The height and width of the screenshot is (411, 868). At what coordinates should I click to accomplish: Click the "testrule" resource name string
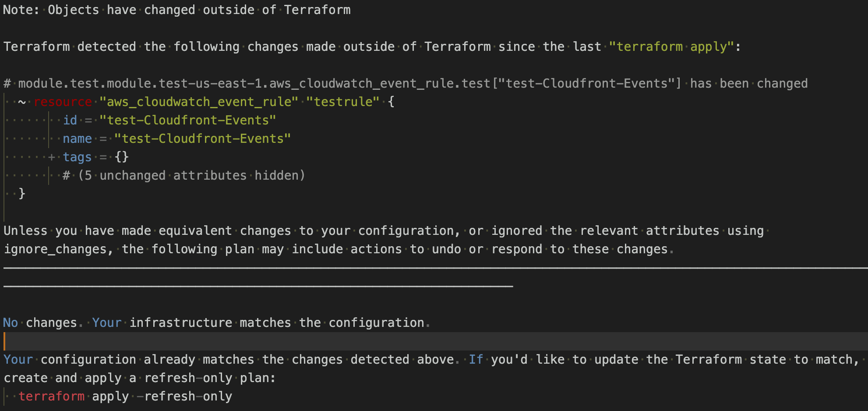[342, 102]
